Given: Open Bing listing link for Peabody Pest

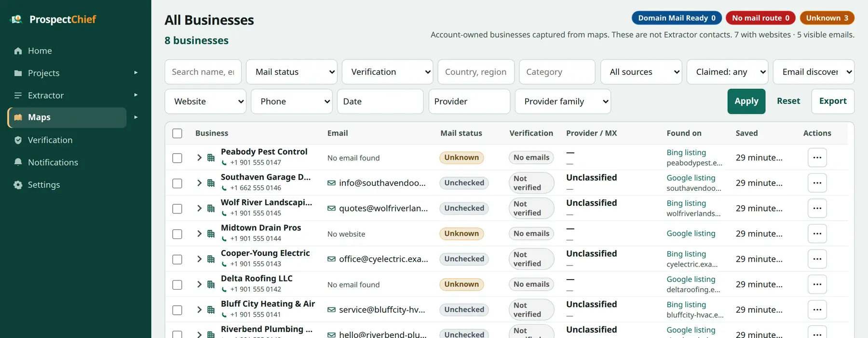Looking at the screenshot, I should 686,153.
